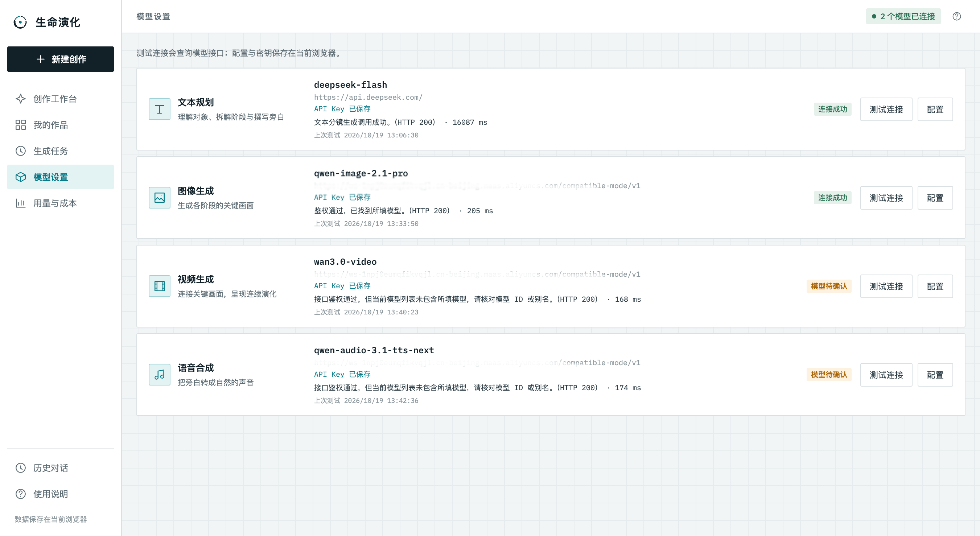Click the help question-mark icon at top right
The width and height of the screenshot is (980, 536).
pos(956,16)
